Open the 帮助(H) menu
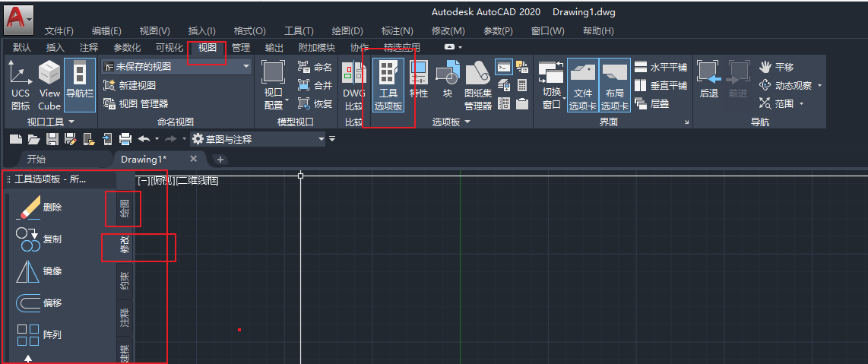Image resolution: width=868 pixels, height=364 pixels. (598, 31)
